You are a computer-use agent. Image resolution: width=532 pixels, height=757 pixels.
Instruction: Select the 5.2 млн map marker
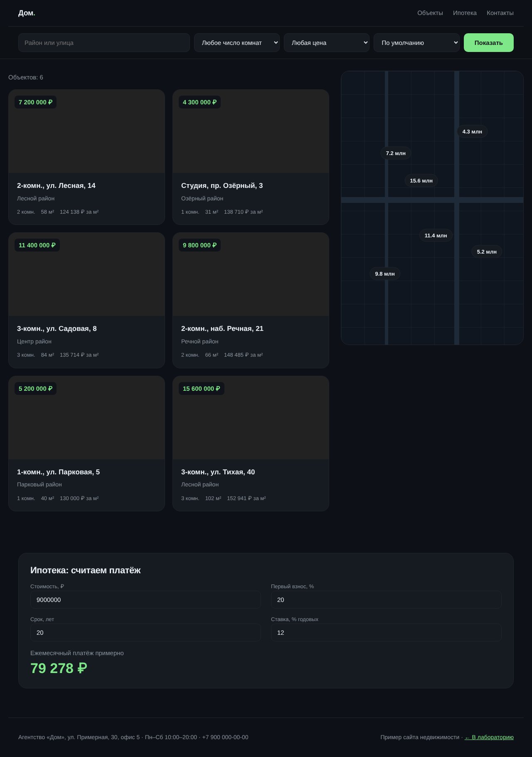click(x=487, y=252)
